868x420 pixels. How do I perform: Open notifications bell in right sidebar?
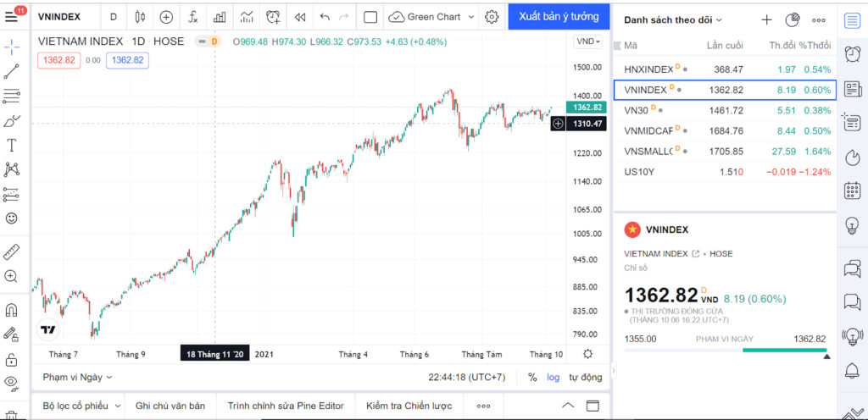[x=852, y=372]
